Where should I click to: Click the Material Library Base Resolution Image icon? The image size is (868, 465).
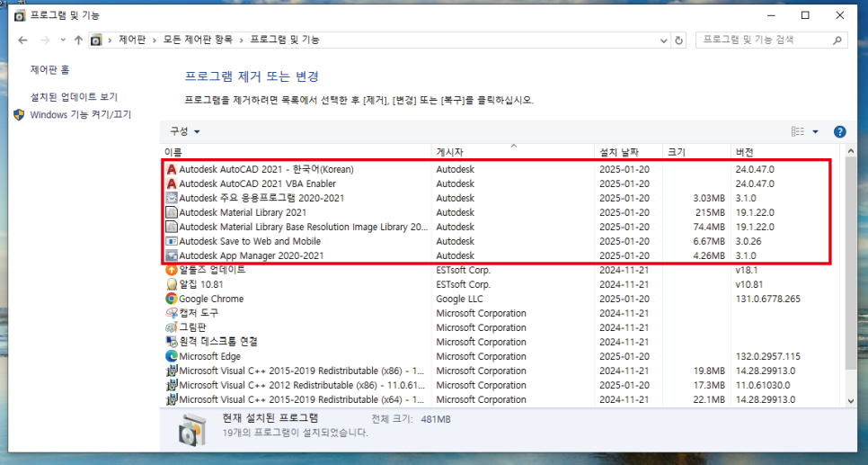coord(172,227)
